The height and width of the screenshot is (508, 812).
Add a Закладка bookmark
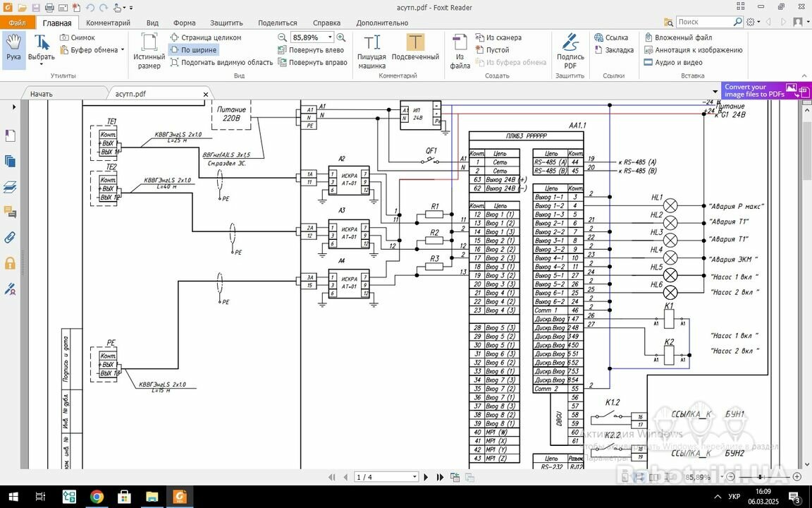click(614, 50)
